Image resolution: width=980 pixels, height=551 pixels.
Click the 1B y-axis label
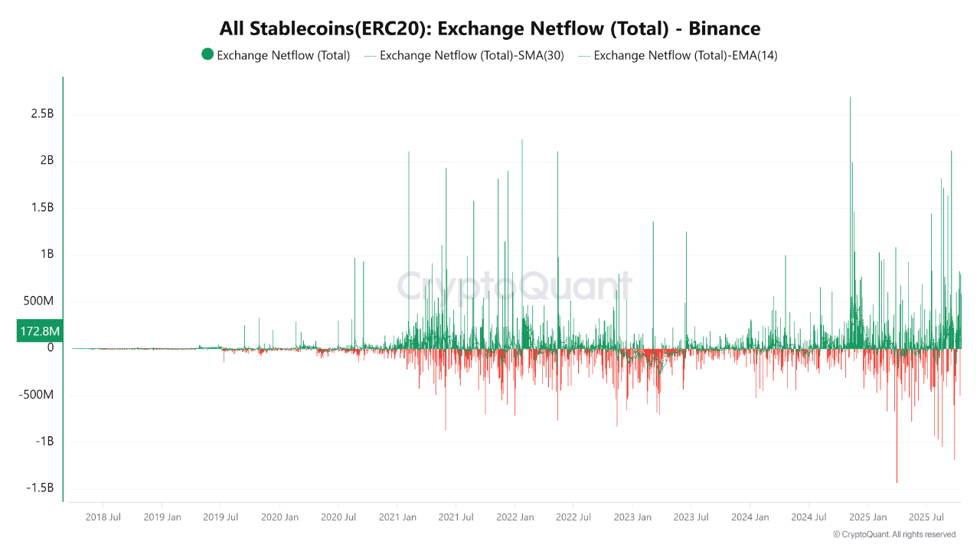coord(46,254)
